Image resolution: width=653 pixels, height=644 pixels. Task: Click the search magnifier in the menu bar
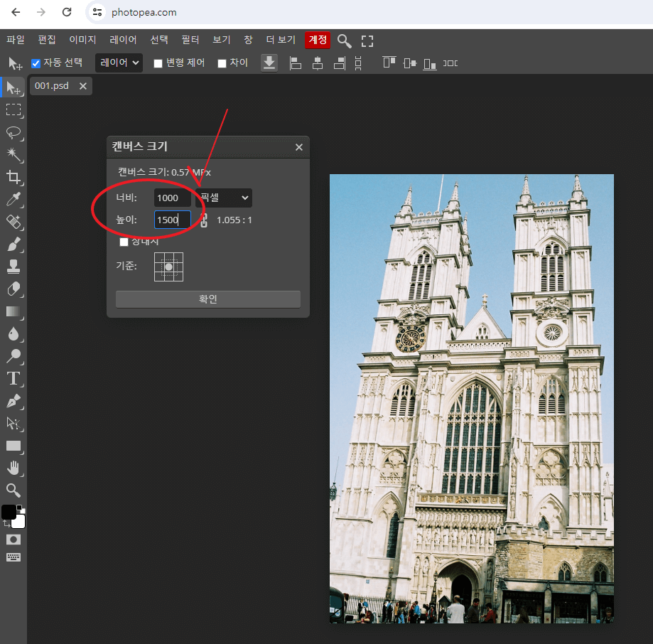tap(344, 41)
